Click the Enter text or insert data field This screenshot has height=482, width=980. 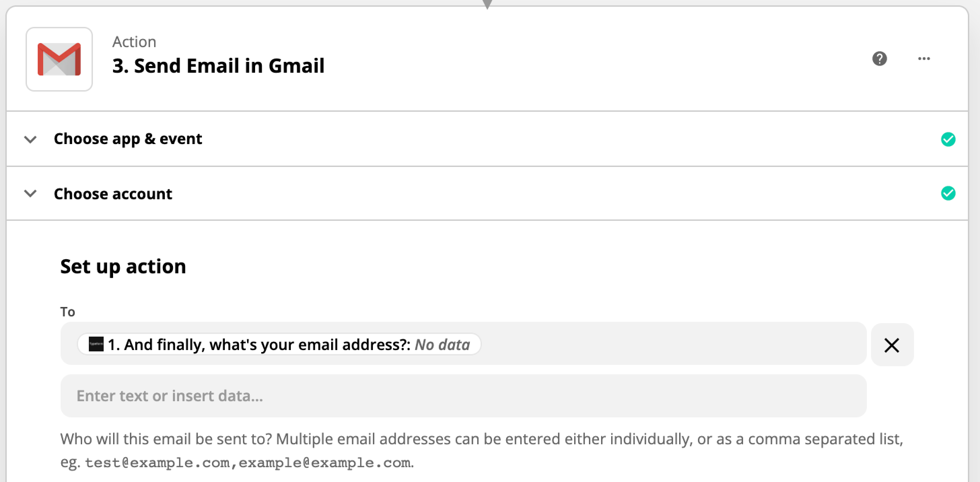point(463,395)
